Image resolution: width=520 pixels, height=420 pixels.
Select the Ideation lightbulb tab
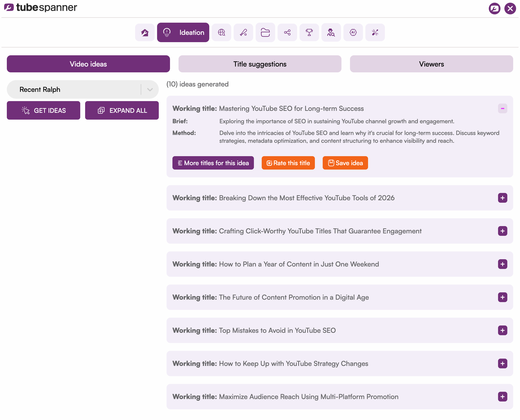click(183, 32)
